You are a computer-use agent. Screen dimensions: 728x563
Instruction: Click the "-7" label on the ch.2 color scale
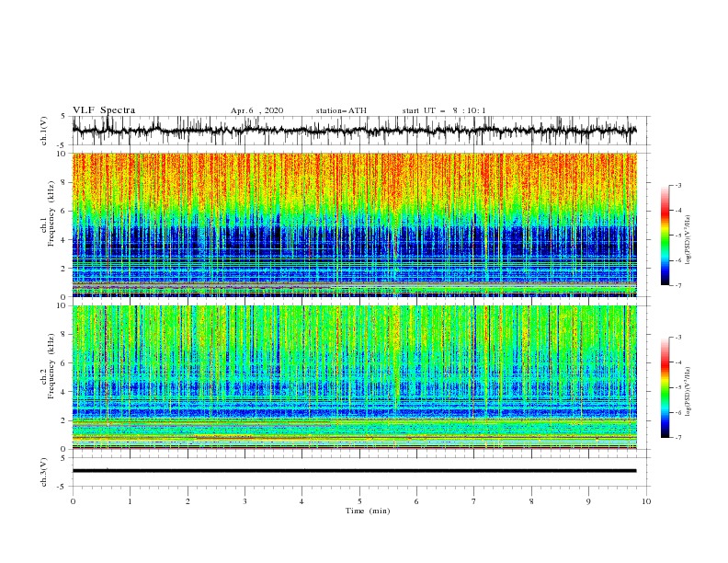click(677, 437)
